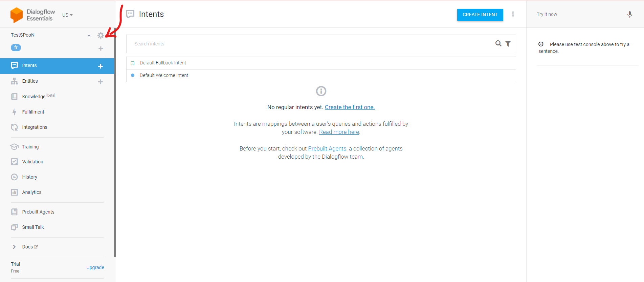Open the Docs external link
The height and width of the screenshot is (282, 644).
point(30,247)
